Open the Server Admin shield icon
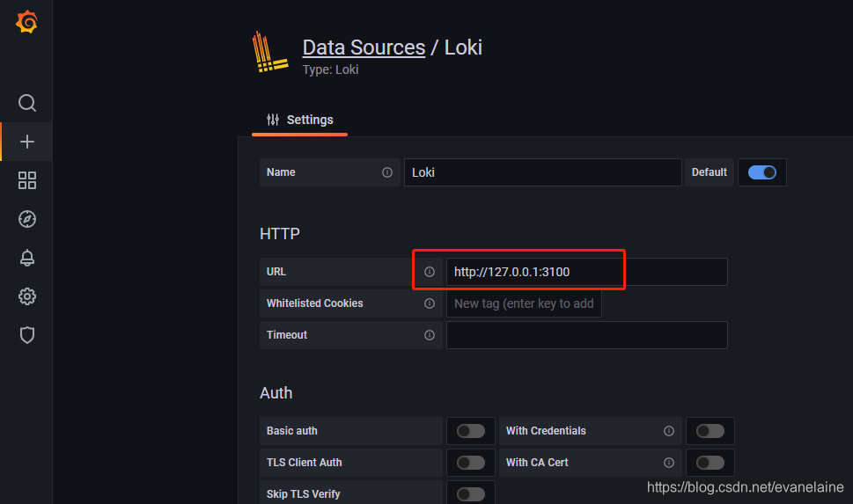853x504 pixels. (26, 335)
